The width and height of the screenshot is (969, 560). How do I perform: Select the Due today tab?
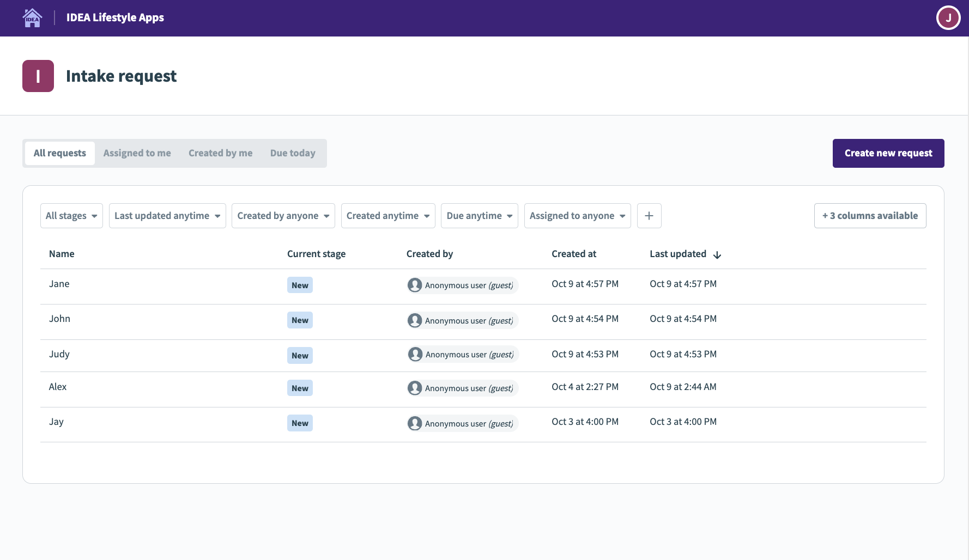293,153
